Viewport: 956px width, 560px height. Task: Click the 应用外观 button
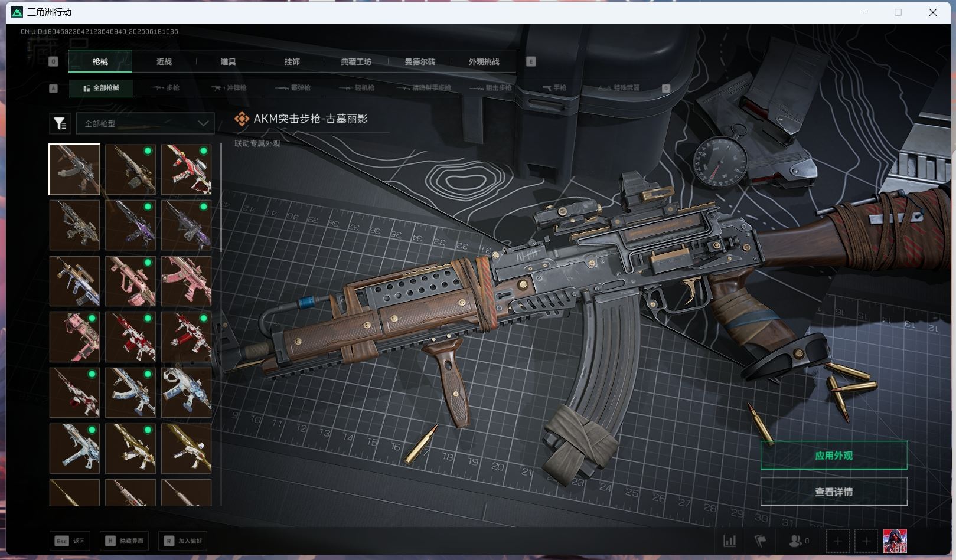(x=833, y=456)
